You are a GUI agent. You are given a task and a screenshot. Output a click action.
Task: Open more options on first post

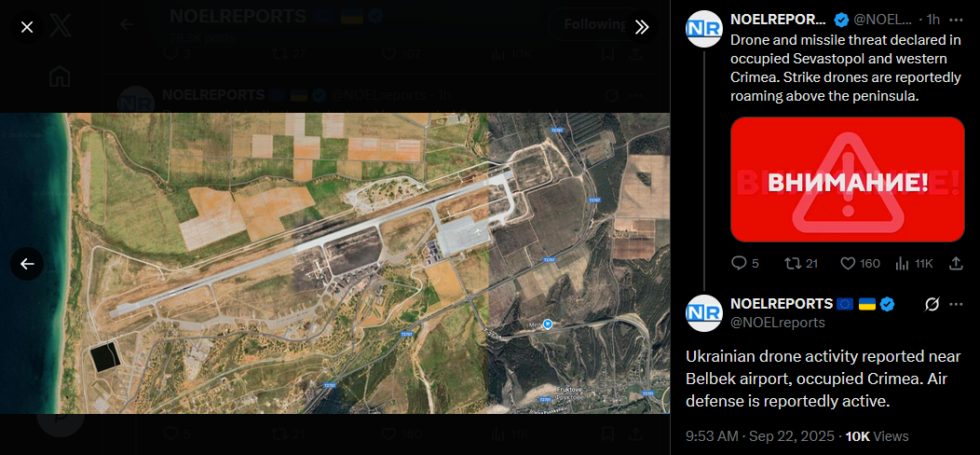[956, 20]
